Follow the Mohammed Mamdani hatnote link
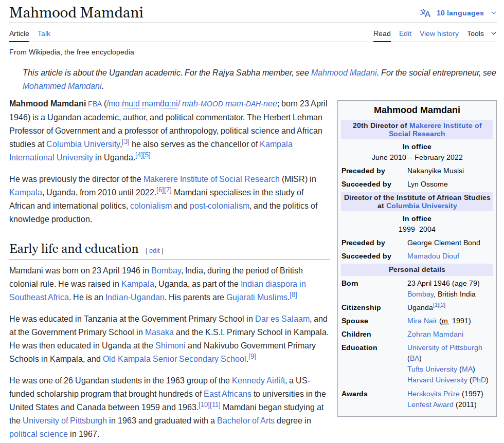The height and width of the screenshot is (443, 504). pyautogui.click(x=62, y=86)
